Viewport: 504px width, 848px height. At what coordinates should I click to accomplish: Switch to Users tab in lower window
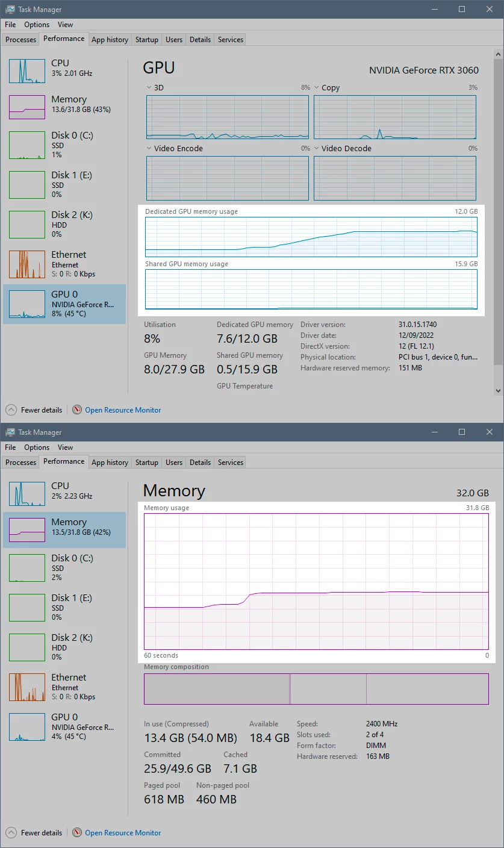coord(174,463)
